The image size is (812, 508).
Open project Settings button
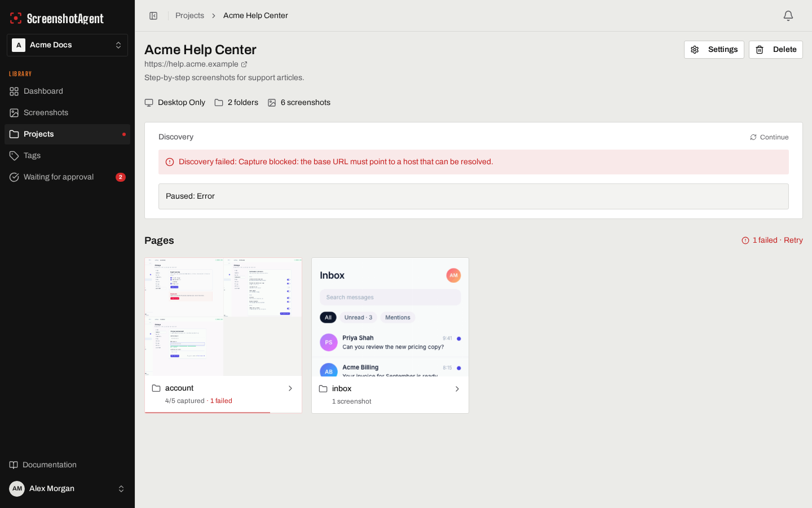[714, 50]
